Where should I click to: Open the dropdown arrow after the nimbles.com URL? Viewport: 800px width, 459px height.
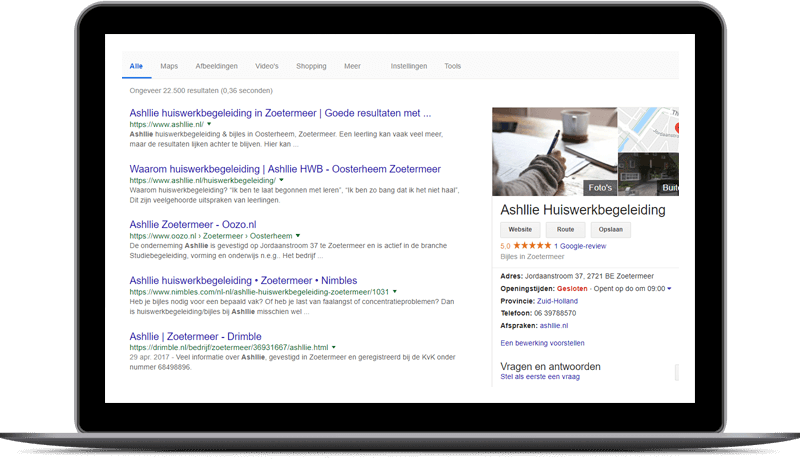(395, 291)
